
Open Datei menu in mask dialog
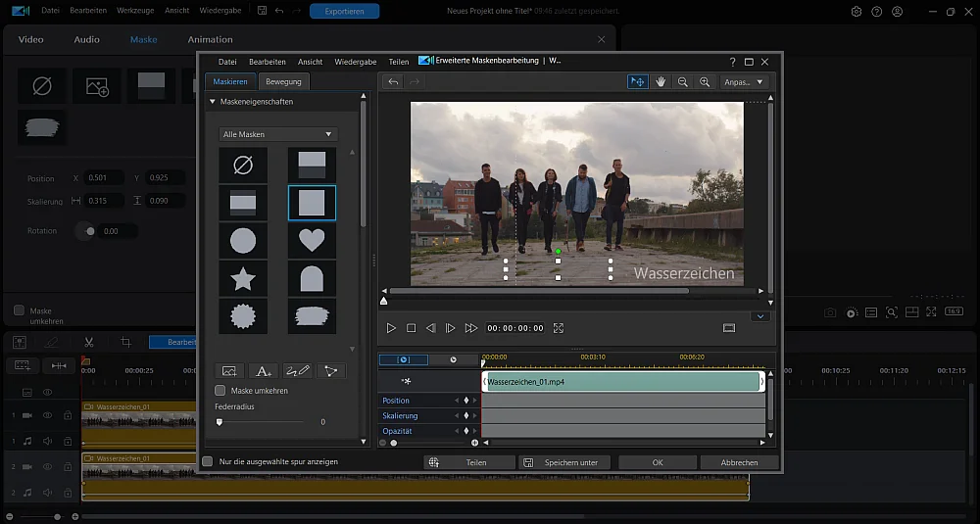coord(227,62)
